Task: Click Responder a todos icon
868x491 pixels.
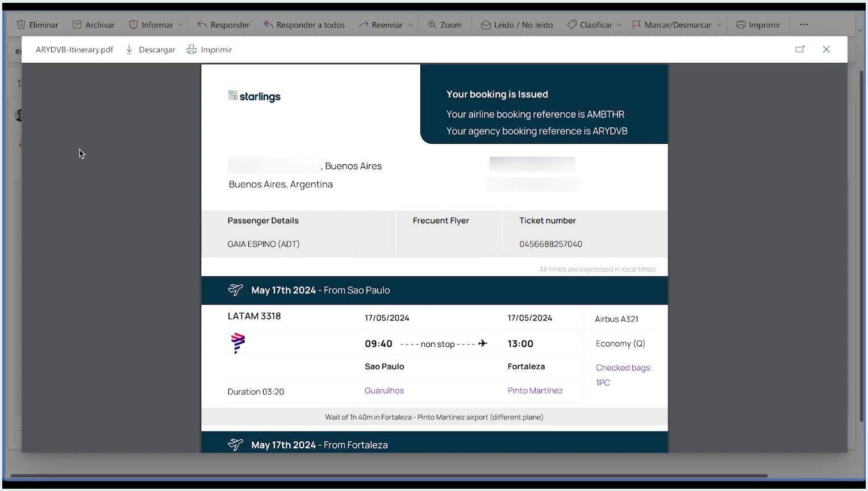Action: [x=268, y=25]
